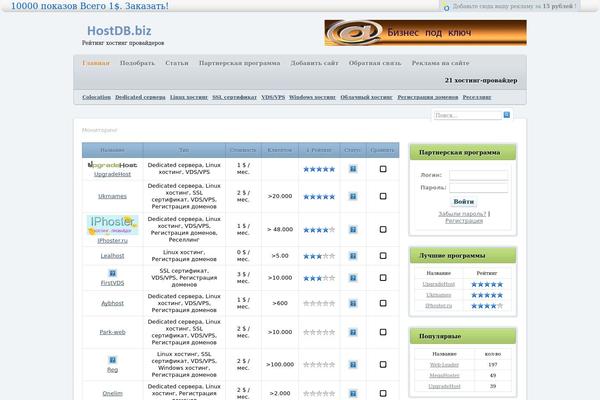The width and height of the screenshot is (600, 400).
Task: Click the 'Регистрация' link under login
Action: pyautogui.click(x=464, y=221)
